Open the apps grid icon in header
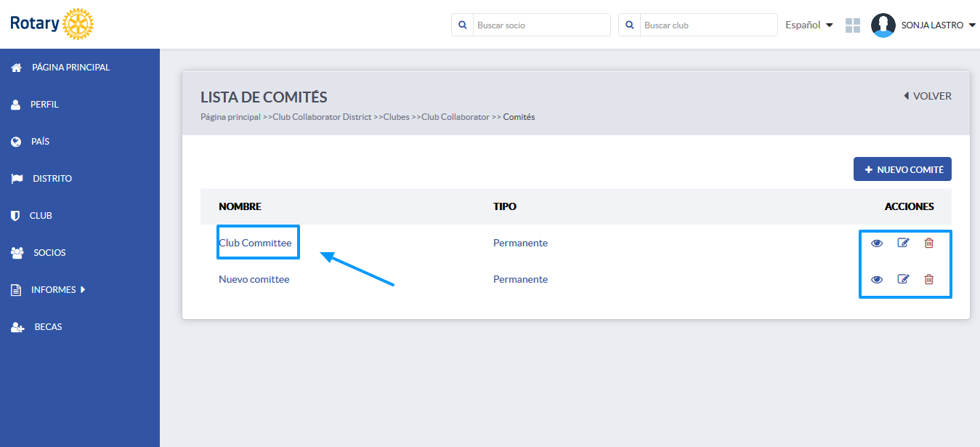This screenshot has height=447, width=980. point(853,25)
